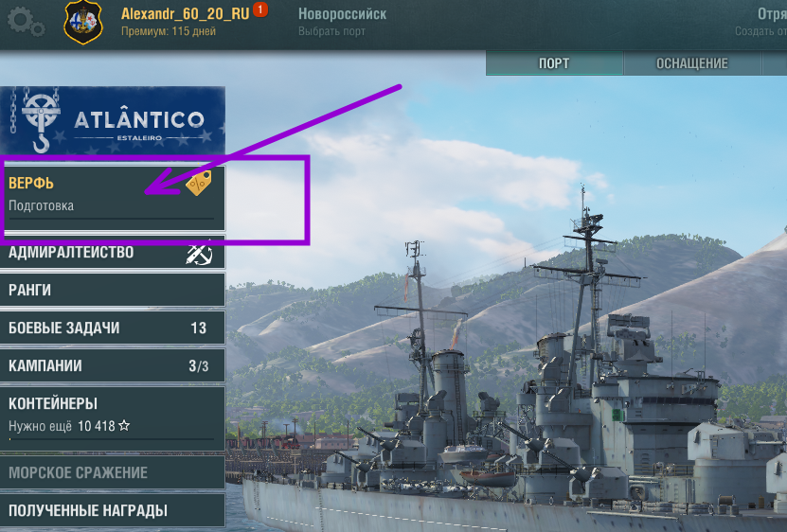
Task: Click Премиум: 115 дней label
Action: pyautogui.click(x=169, y=31)
